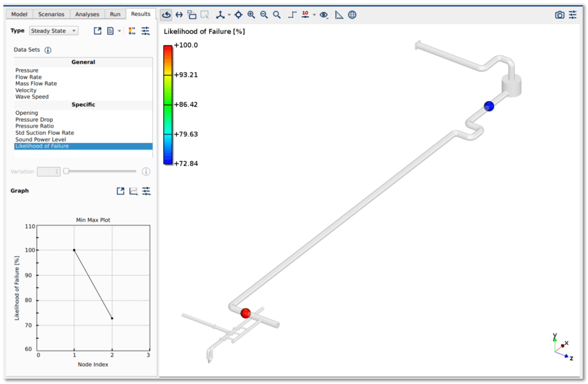Activate the rotate view tool
Viewport: 588px width, 384px height.
click(166, 15)
